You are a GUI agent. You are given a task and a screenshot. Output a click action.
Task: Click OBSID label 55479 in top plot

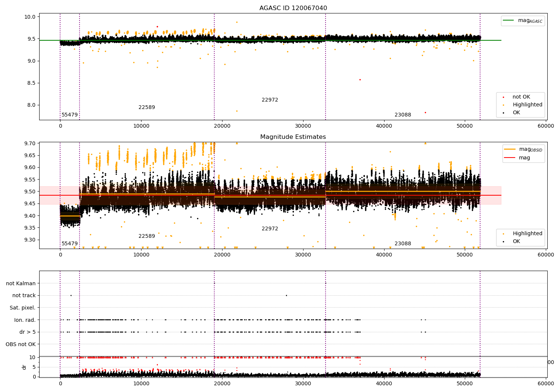[70, 115]
